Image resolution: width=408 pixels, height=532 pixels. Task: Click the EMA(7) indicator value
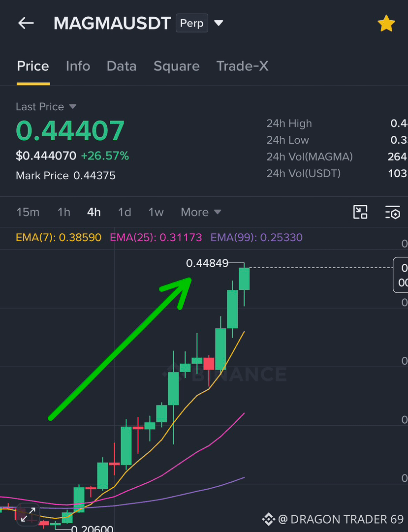pos(59,237)
